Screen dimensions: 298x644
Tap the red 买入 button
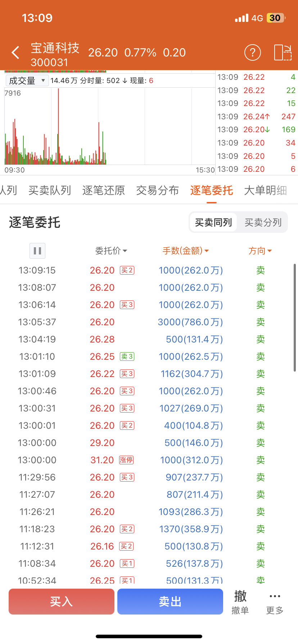62,602
